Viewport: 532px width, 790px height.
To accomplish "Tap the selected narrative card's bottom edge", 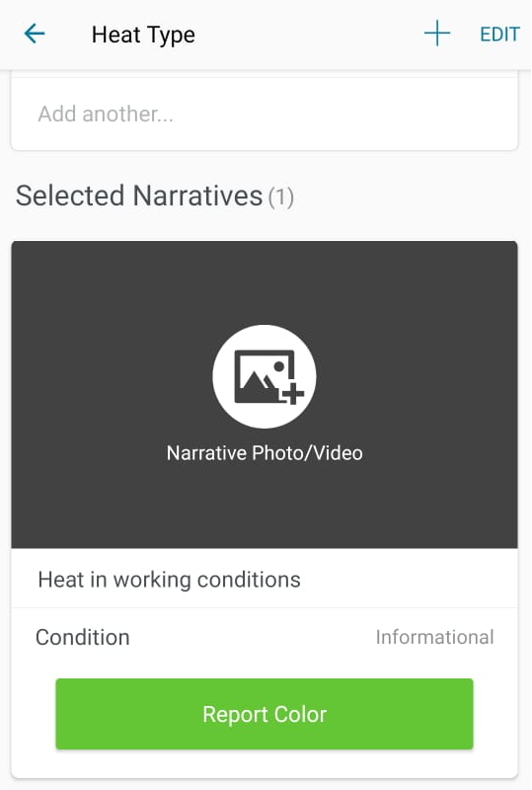I will 265,777.
